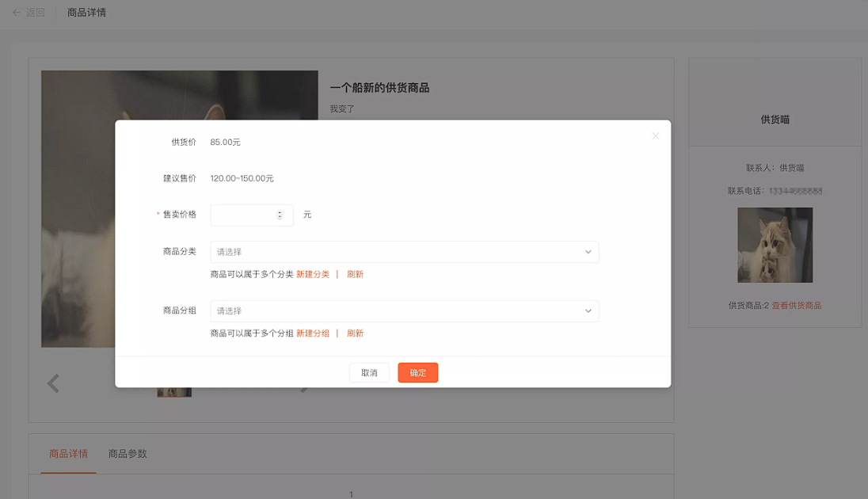This screenshot has width=868, height=499.
Task: Click the previous image arrow in gallery
Action: (53, 383)
